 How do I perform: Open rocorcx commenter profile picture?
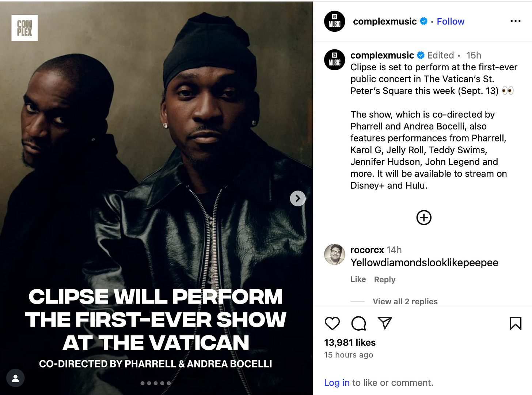click(335, 254)
